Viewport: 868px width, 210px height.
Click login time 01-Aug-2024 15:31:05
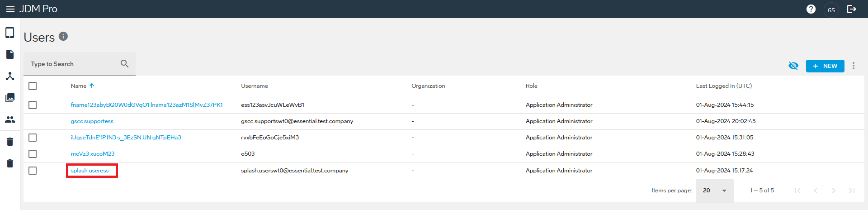click(725, 138)
